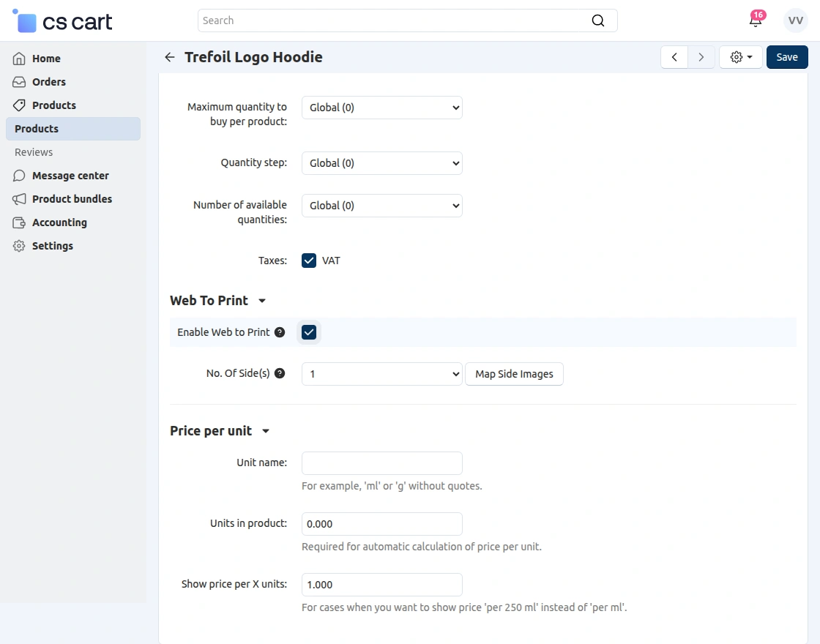Open the Quantity step dropdown
Image resolution: width=820 pixels, height=644 pixels.
381,162
